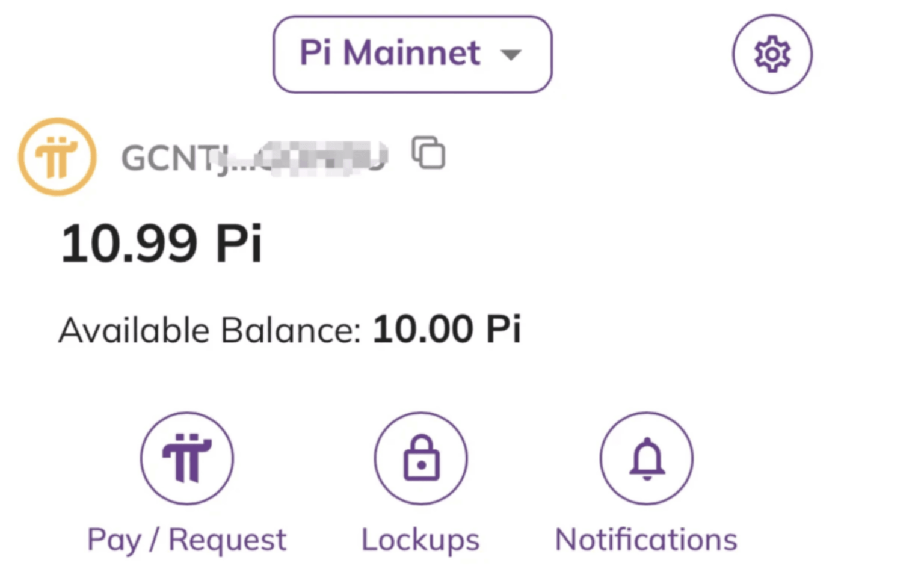Select the Lockups text label
The height and width of the screenshot is (578, 924).
tap(420, 539)
